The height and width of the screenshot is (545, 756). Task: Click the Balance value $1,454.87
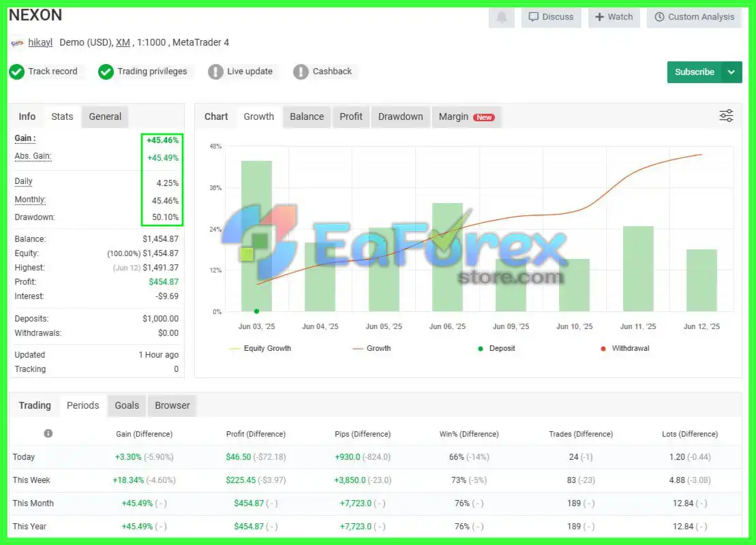tap(161, 239)
